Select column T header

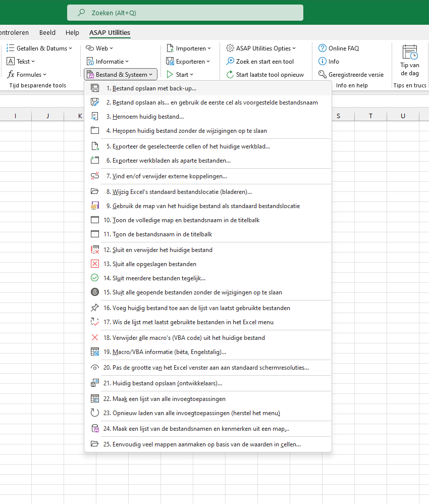point(370,116)
